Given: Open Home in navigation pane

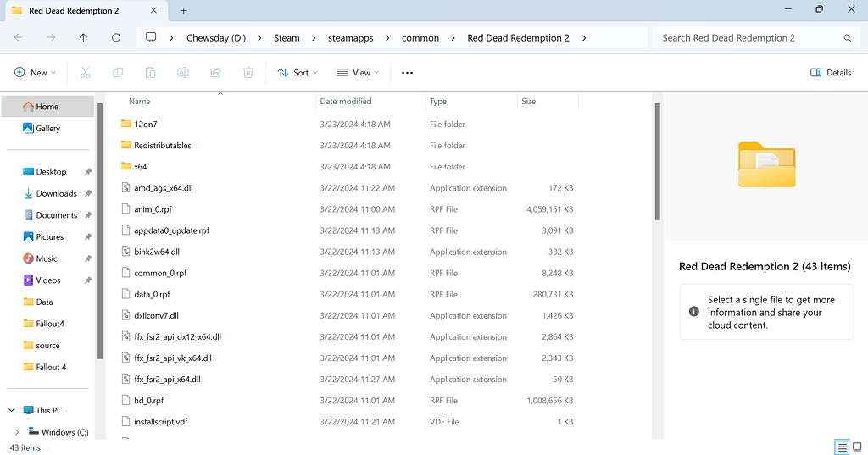Looking at the screenshot, I should click(x=47, y=106).
